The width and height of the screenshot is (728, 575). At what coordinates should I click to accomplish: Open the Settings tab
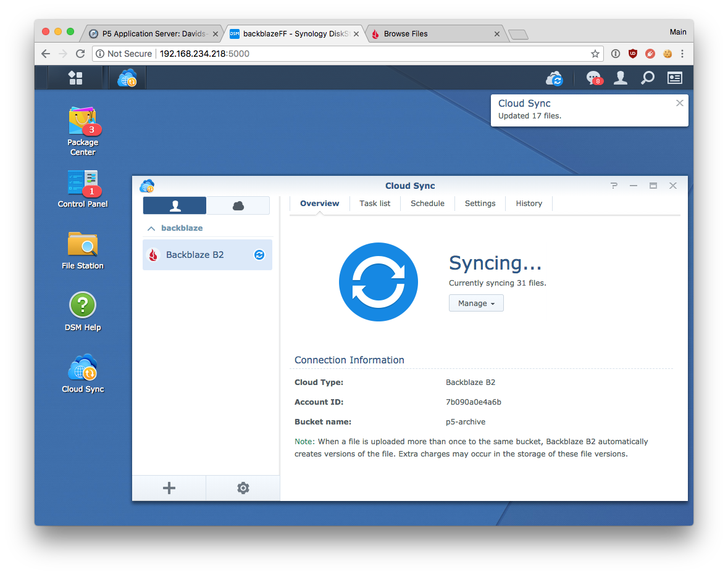coord(480,204)
